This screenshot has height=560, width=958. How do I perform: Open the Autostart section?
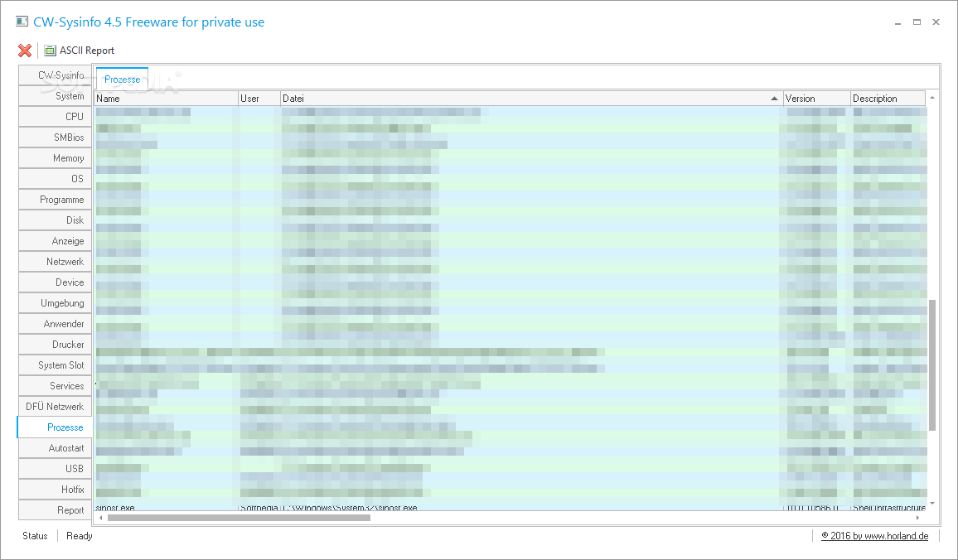coord(55,449)
